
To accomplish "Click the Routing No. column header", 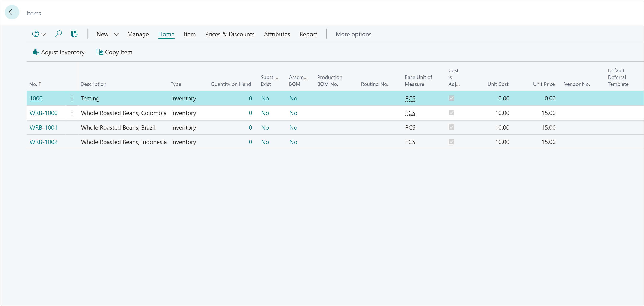I will 374,84.
